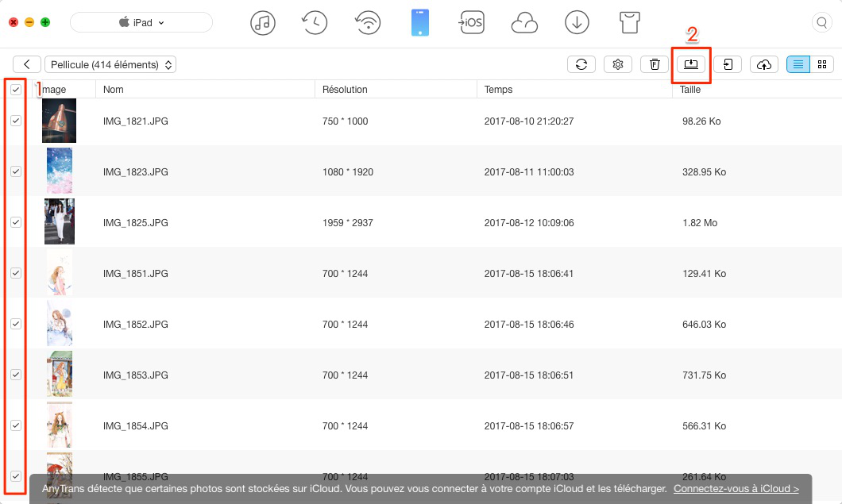Screen dimensions: 842x504
Task: Upload photos to iCloud
Action: coord(763,64)
